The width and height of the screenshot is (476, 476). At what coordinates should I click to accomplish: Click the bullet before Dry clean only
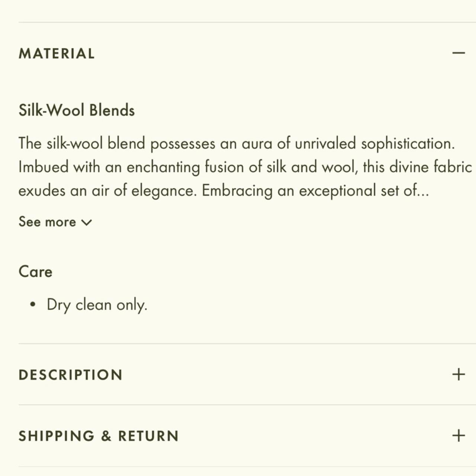tap(33, 305)
